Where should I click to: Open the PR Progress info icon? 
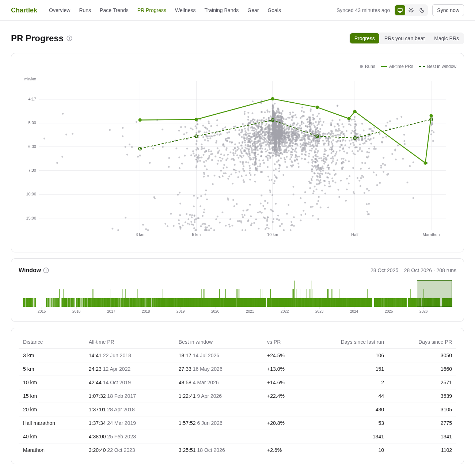(69, 38)
